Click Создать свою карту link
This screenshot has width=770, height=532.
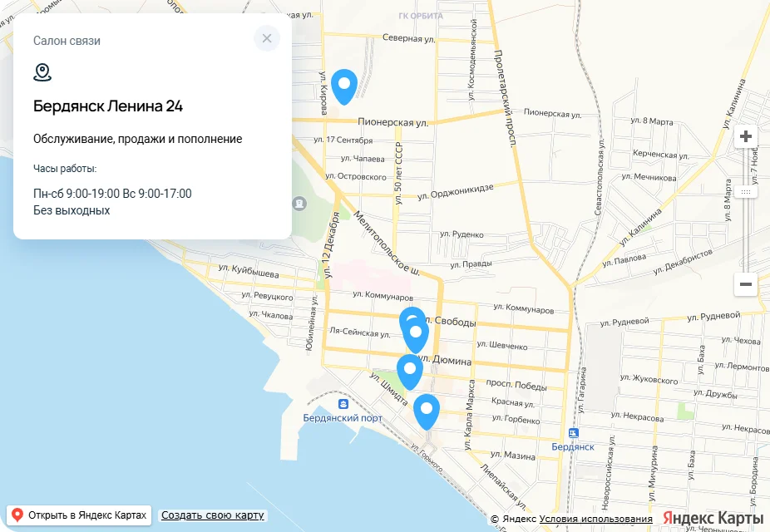(x=213, y=515)
